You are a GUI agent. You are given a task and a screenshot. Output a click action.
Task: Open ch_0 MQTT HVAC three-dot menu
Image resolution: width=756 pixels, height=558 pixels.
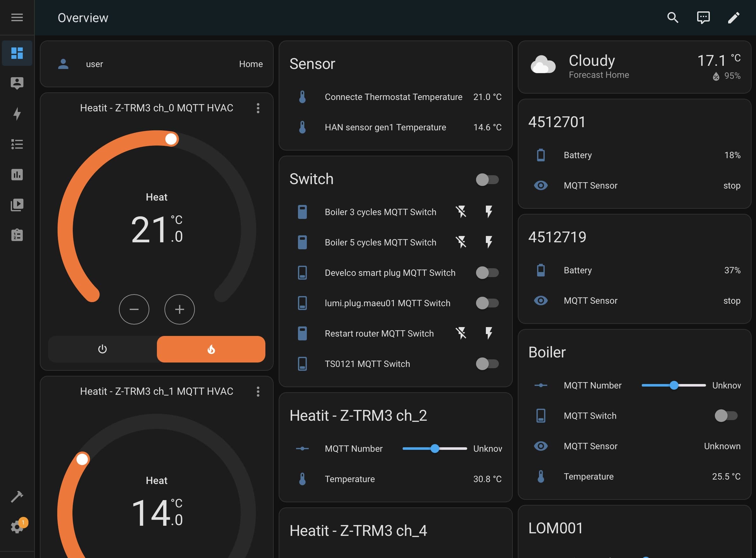tap(258, 108)
